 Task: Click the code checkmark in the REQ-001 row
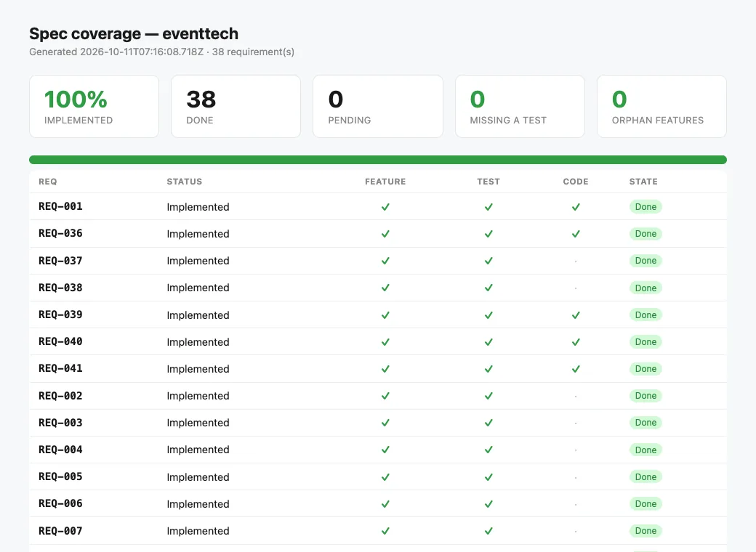(x=576, y=207)
